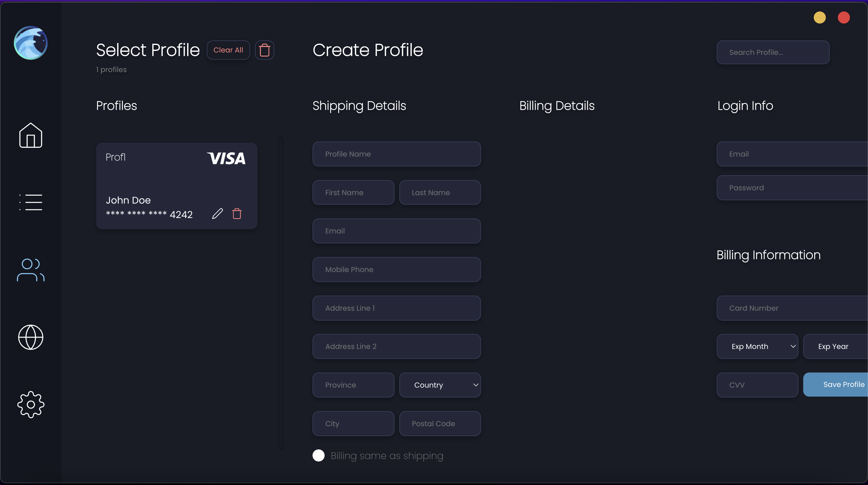The width and height of the screenshot is (868, 485).
Task: Select the Profiles people icon in sidebar
Action: [31, 270]
